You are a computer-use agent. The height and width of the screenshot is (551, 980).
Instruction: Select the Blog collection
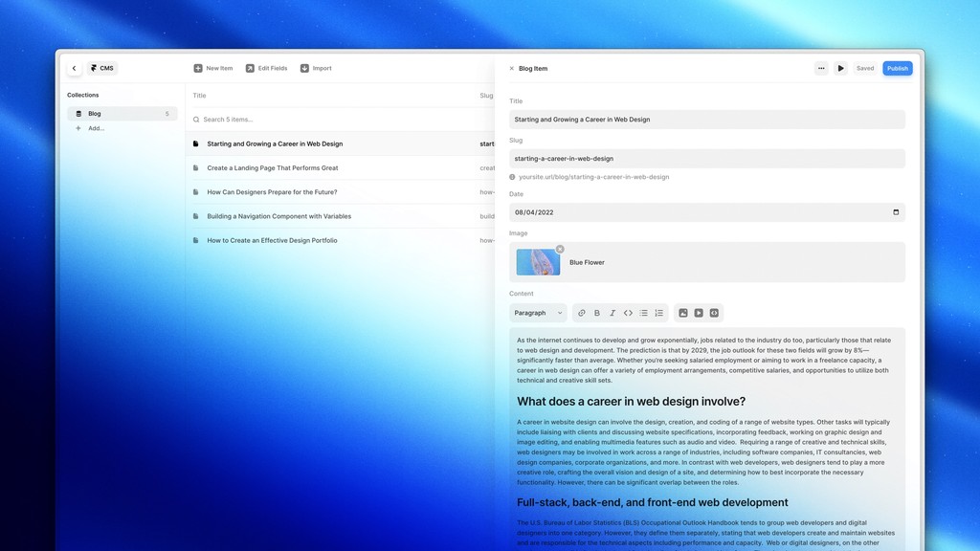122,114
